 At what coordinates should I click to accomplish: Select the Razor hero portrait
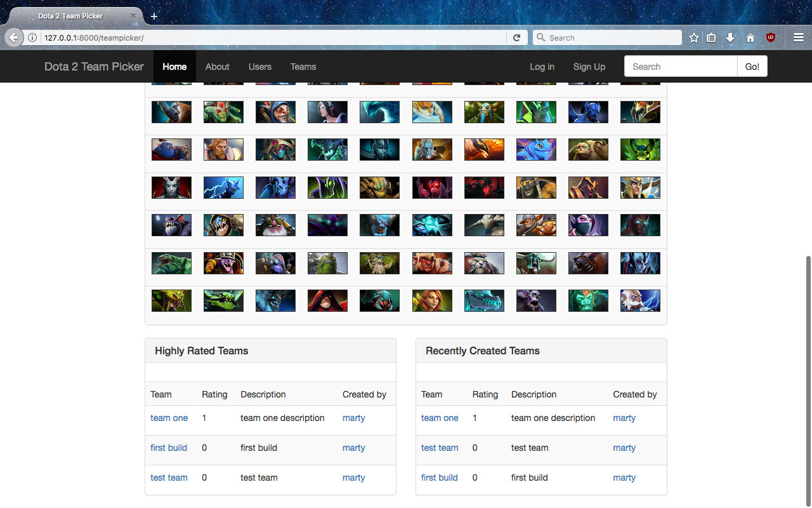click(223, 187)
